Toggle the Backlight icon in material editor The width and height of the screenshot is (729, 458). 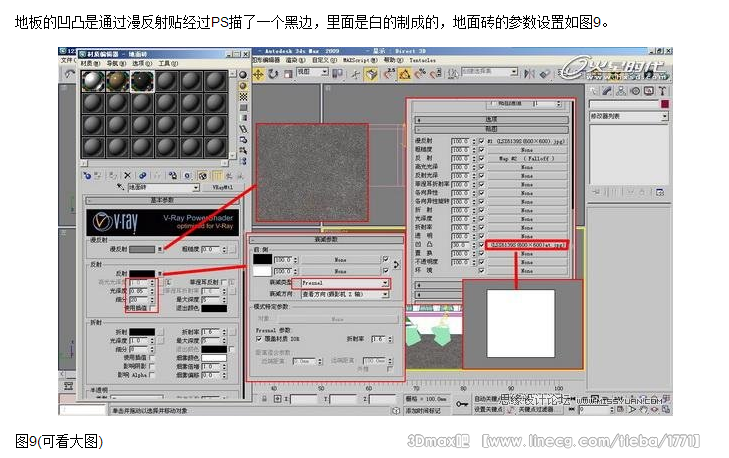pyautogui.click(x=243, y=86)
